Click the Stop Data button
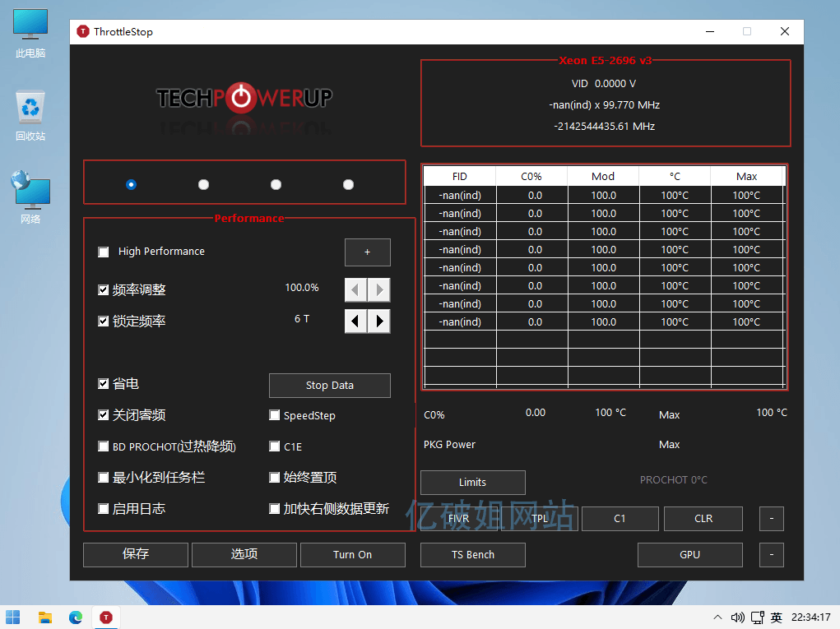 329,385
